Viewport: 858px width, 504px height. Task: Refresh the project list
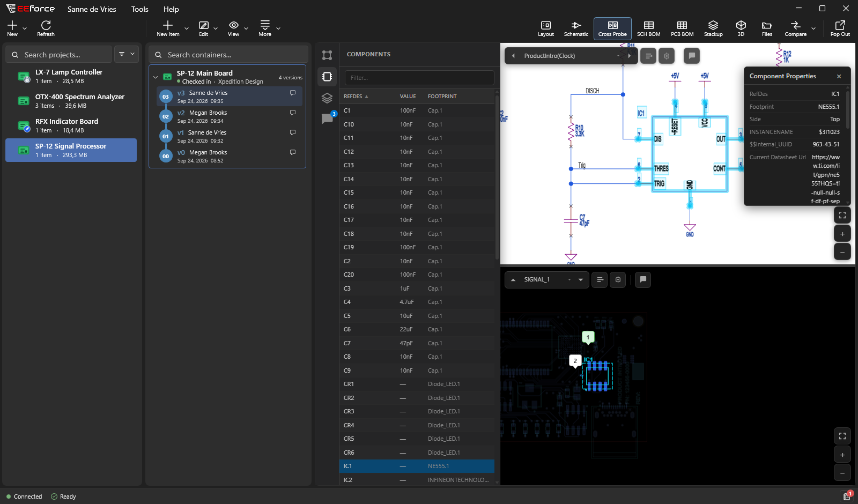click(x=46, y=28)
